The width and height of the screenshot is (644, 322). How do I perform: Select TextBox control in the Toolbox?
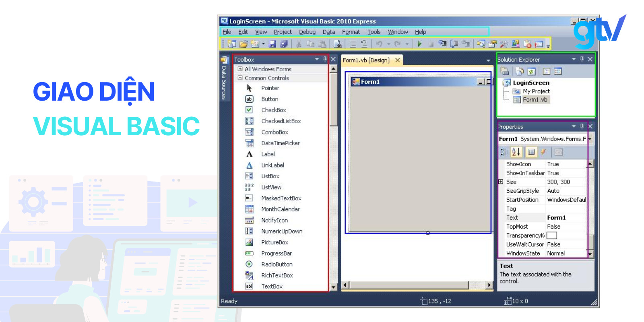tap(272, 286)
